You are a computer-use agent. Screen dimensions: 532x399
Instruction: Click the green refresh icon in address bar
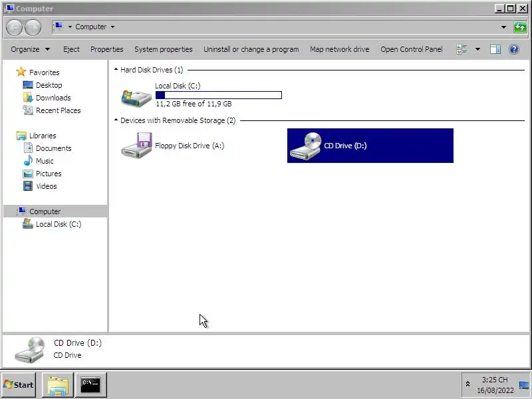(520, 27)
